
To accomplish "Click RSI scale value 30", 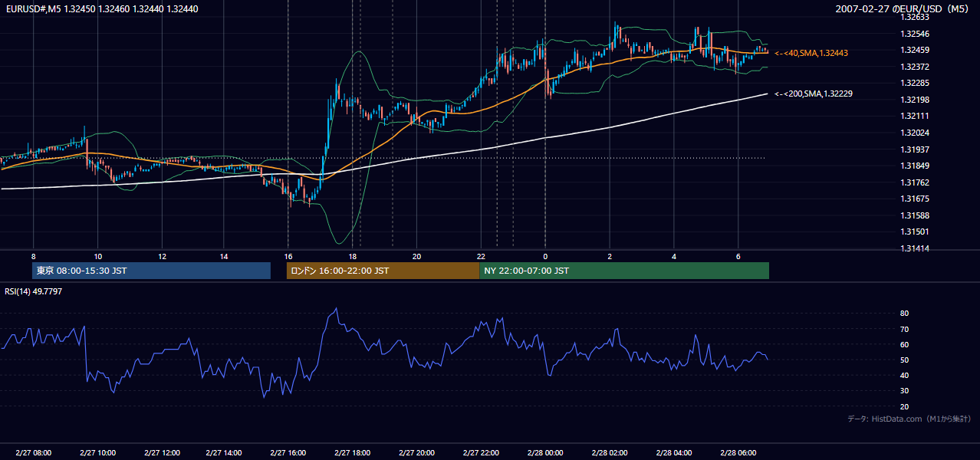I will point(904,391).
